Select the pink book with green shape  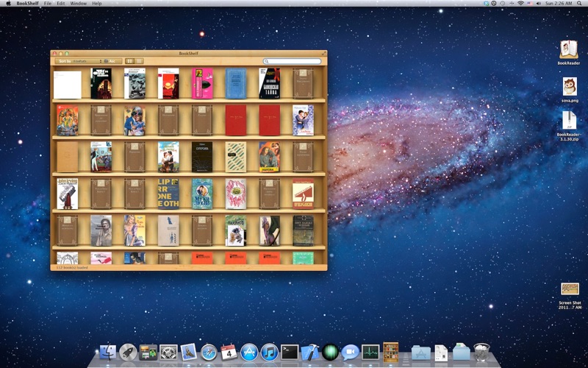click(x=202, y=83)
